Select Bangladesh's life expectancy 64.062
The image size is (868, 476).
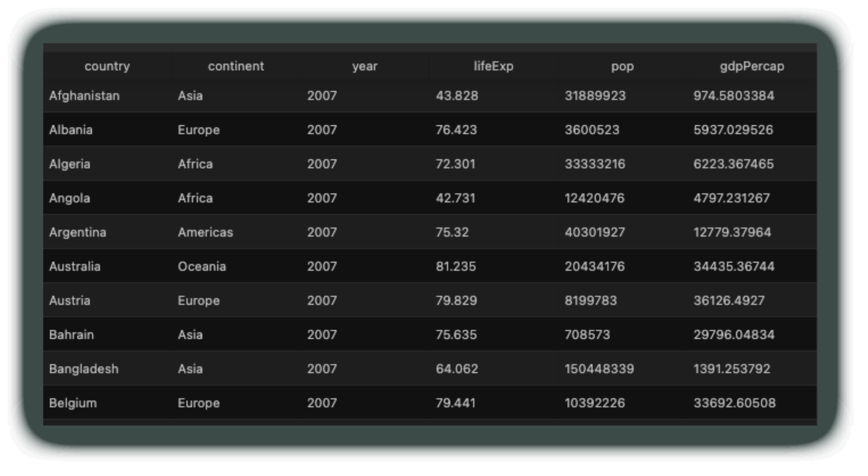457,369
